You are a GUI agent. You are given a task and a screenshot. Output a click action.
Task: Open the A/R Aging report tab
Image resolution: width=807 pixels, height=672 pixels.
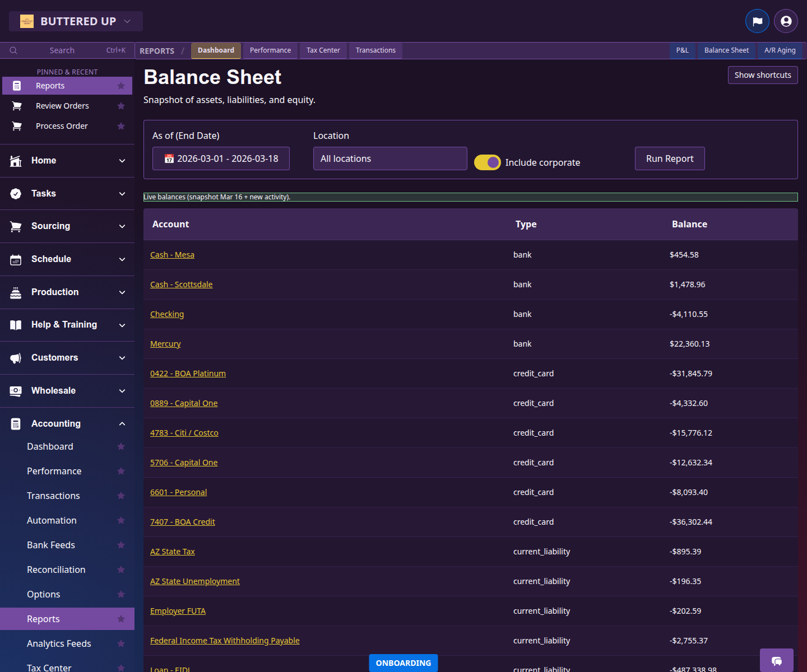(x=780, y=50)
